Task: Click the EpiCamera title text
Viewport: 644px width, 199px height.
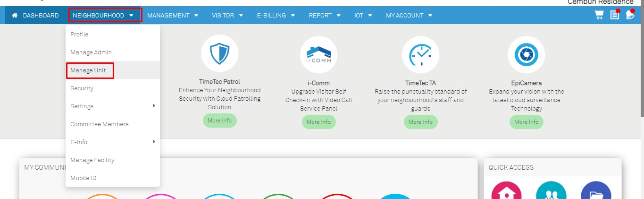Action: (526, 83)
